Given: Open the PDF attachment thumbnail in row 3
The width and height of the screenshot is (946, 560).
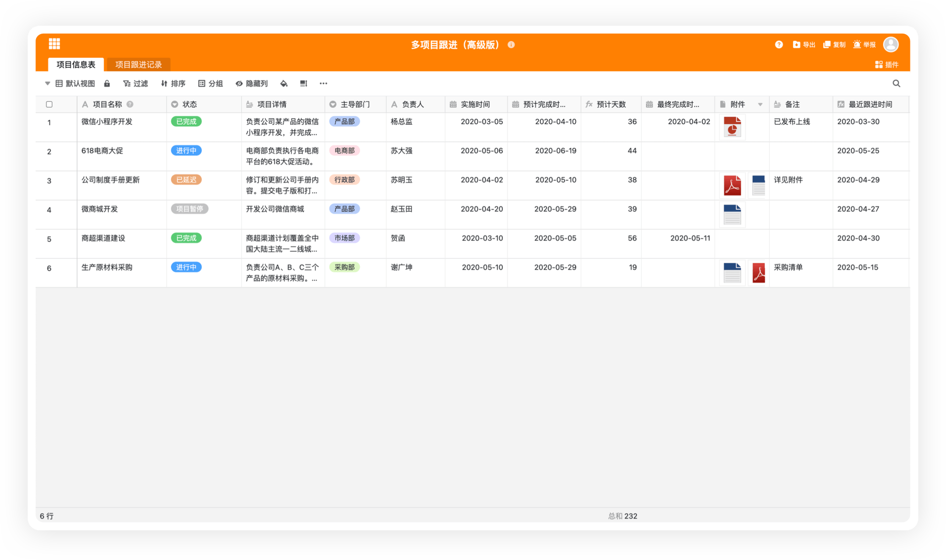Looking at the screenshot, I should click(x=732, y=186).
